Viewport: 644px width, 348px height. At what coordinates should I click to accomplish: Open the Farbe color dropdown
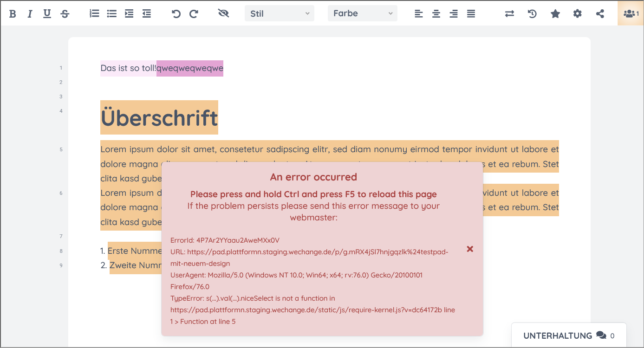pos(363,13)
